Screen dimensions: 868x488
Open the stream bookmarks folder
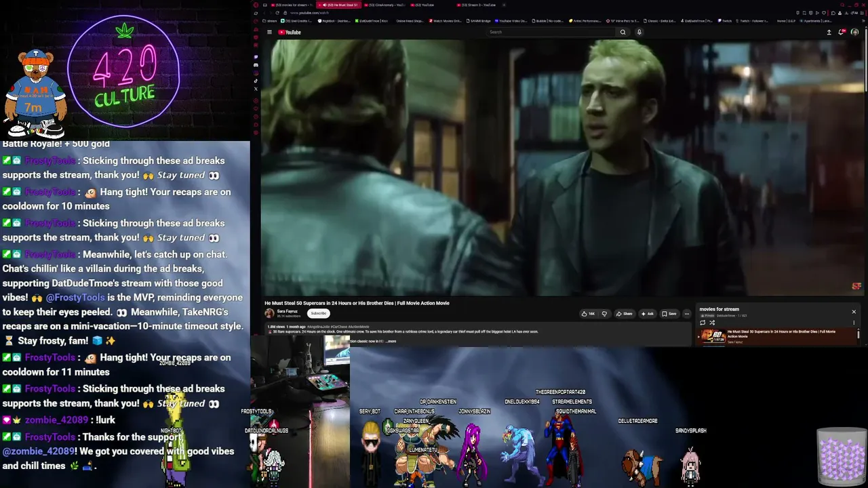[x=271, y=21]
